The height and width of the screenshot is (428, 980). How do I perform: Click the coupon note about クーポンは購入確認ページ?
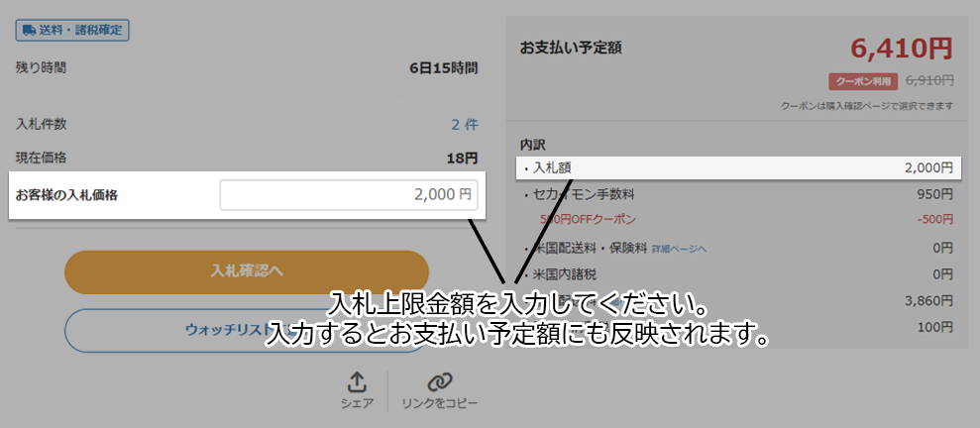867,106
